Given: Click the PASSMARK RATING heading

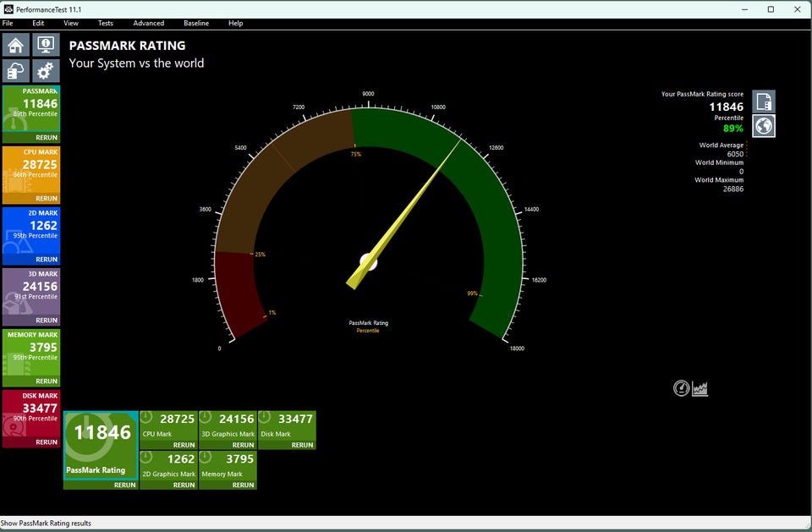Looking at the screenshot, I should (127, 46).
